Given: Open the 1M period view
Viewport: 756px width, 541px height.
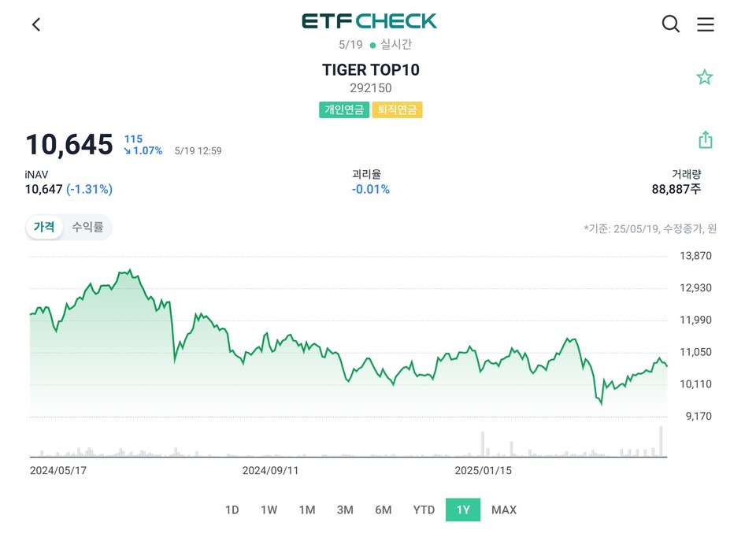Looking at the screenshot, I should 307,510.
